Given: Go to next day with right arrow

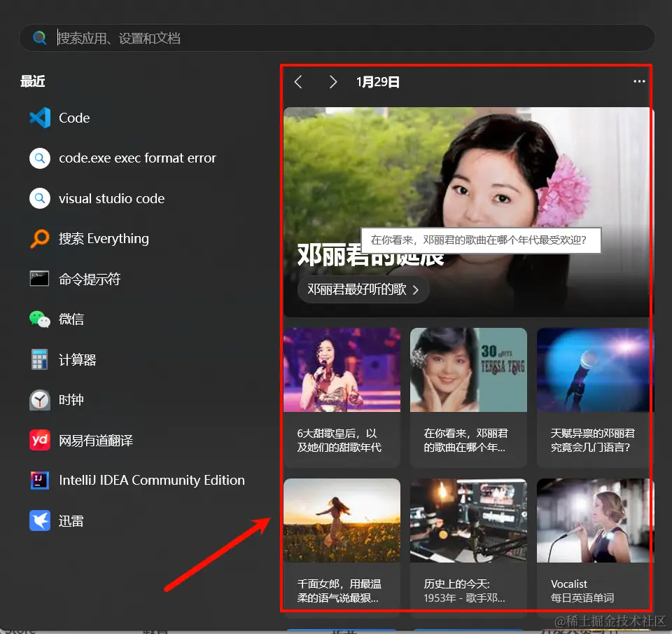Looking at the screenshot, I should tap(333, 81).
